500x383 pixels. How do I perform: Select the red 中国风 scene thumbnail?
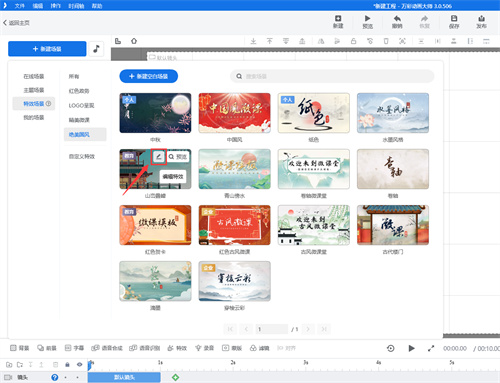coord(235,113)
